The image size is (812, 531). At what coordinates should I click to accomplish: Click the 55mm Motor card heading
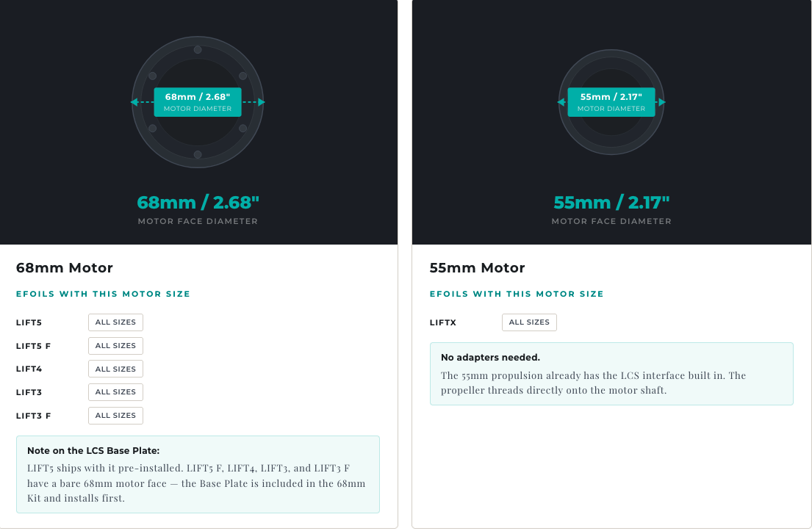(477, 267)
